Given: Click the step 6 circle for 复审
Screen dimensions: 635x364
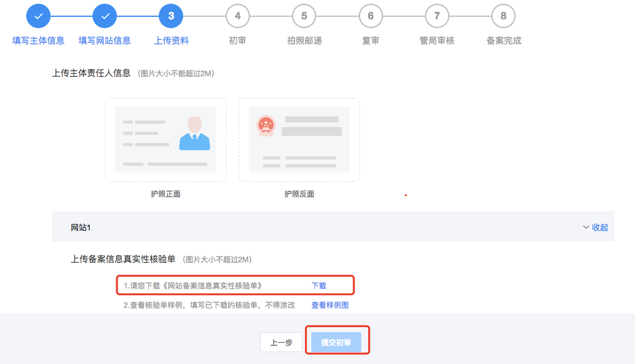Looking at the screenshot, I should click(x=371, y=16).
